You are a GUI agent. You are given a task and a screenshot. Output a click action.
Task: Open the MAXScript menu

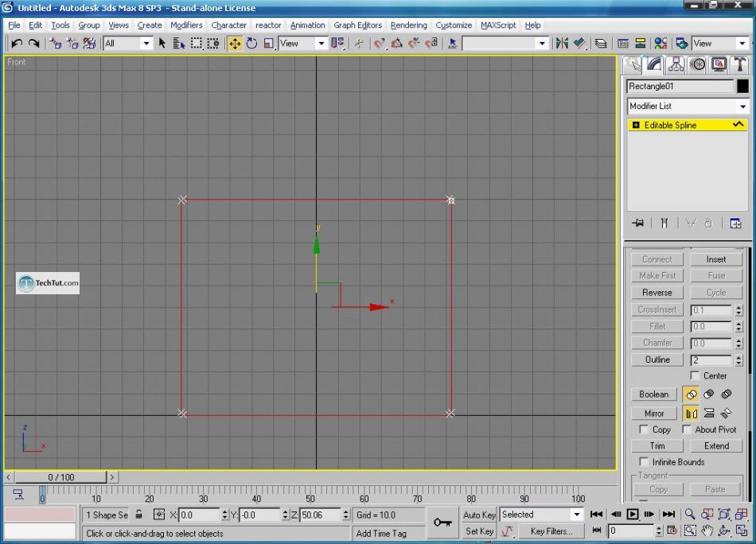(498, 25)
